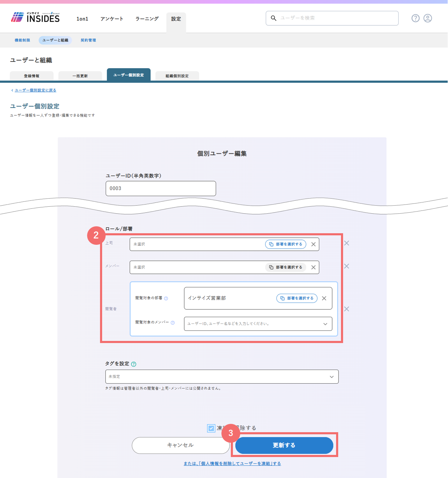Remove the メンバー role row with outer X
The image size is (448, 478).
[347, 266]
